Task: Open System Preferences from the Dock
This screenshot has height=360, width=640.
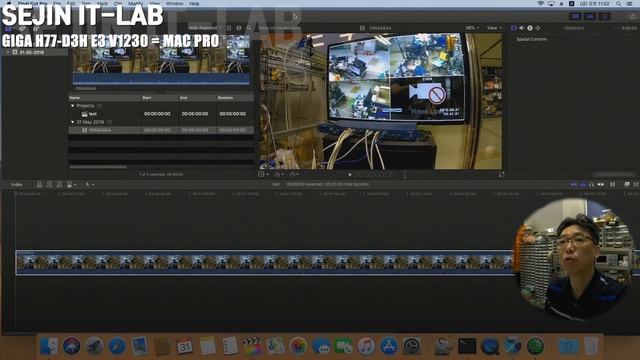Action: pyautogui.click(x=412, y=346)
